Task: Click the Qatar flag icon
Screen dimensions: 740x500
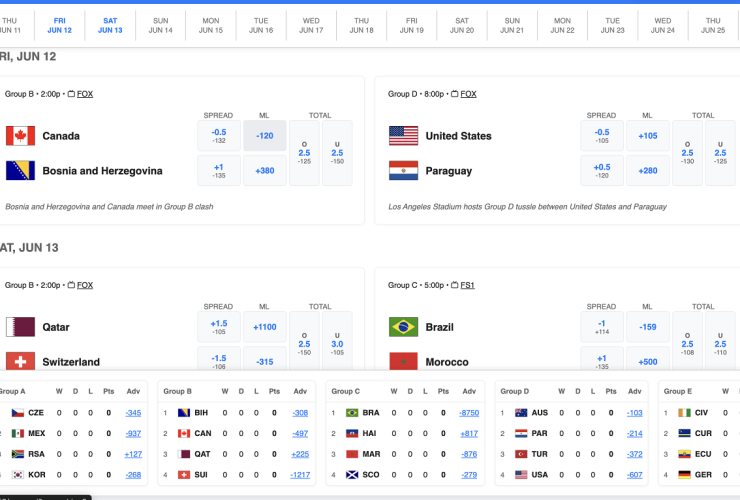Action: 20,327
